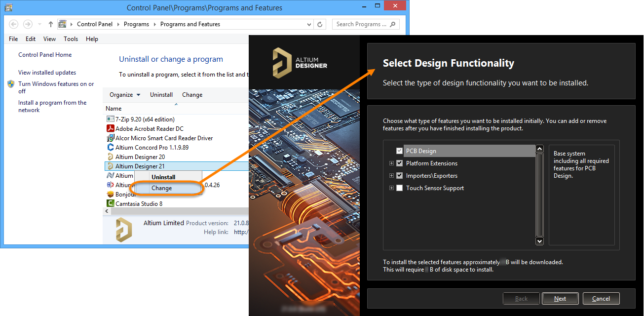
Task: Enable the Touch Sensor Support checkbox
Action: tap(399, 188)
